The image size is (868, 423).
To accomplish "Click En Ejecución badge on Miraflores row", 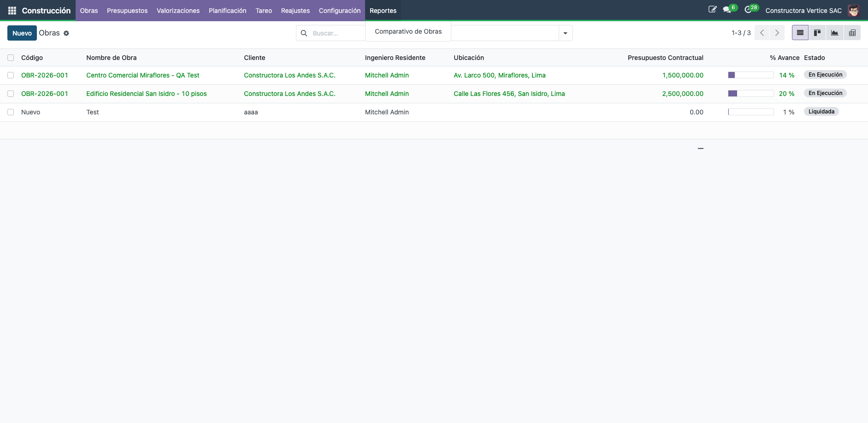I will coord(825,75).
